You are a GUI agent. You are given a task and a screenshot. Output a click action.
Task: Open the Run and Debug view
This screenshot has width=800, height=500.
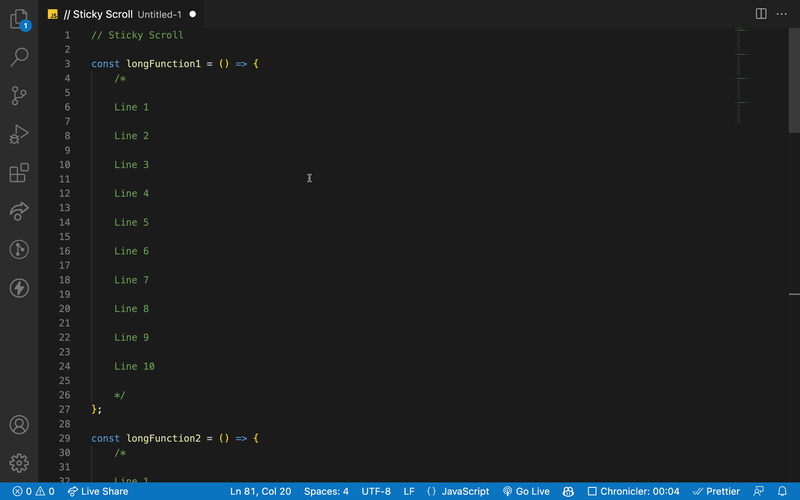click(x=19, y=134)
